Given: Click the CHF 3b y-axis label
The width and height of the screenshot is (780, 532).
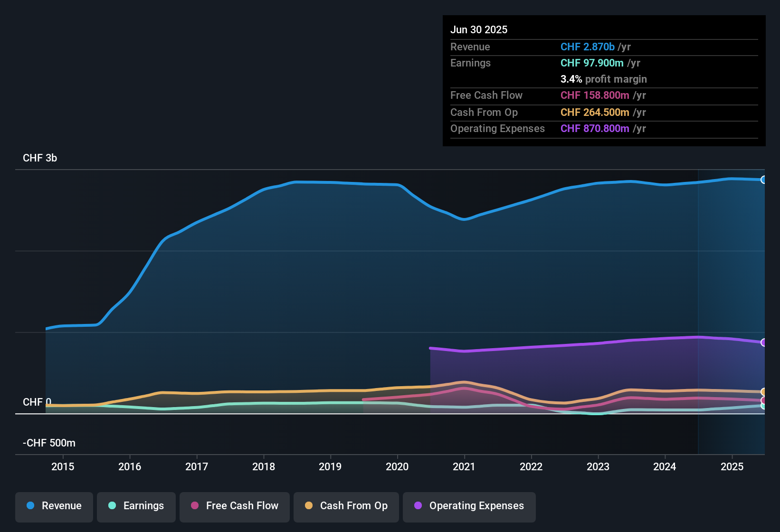Looking at the screenshot, I should [x=40, y=158].
